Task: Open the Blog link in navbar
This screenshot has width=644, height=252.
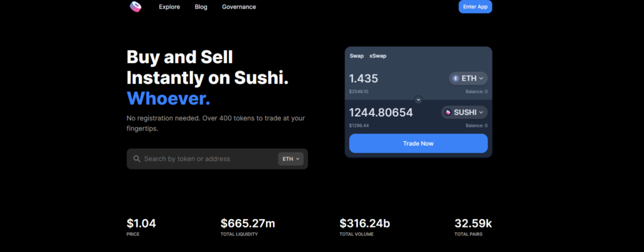Action: pyautogui.click(x=201, y=7)
